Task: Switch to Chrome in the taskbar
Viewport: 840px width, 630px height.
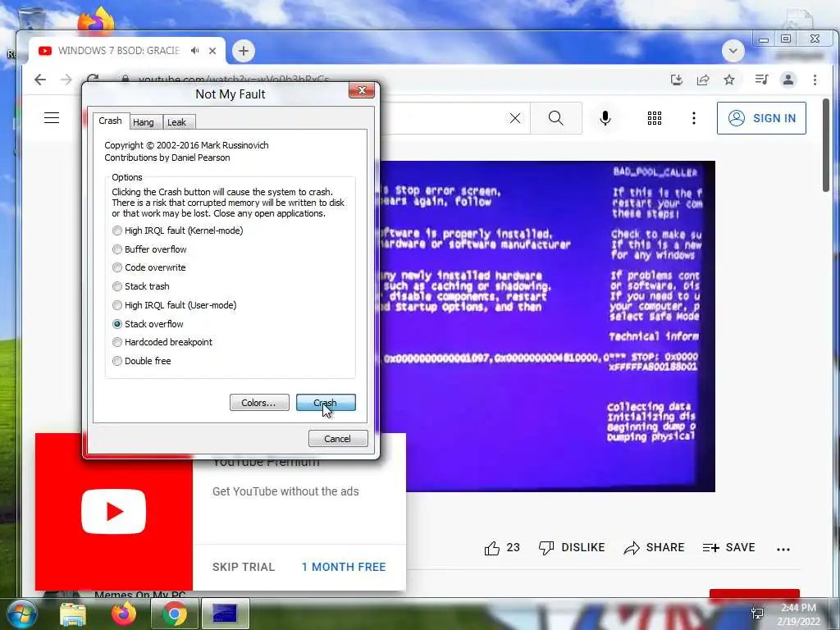Action: click(174, 614)
